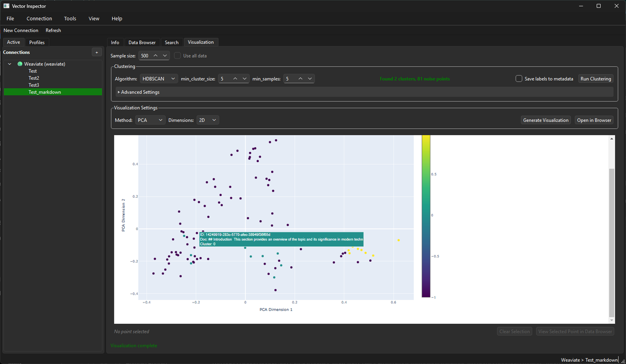Click the Connections panel heading

(17, 52)
